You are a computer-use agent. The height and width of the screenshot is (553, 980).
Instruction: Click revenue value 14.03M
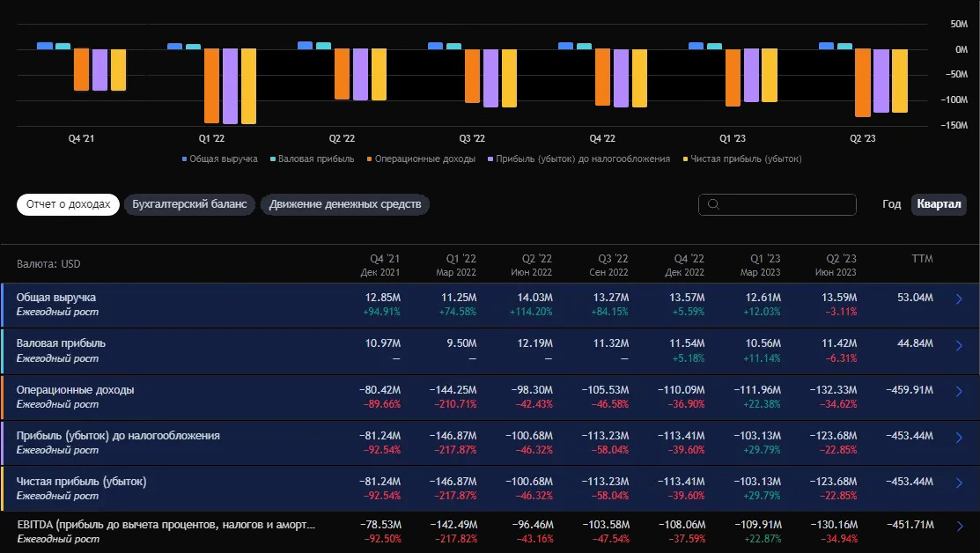click(535, 298)
